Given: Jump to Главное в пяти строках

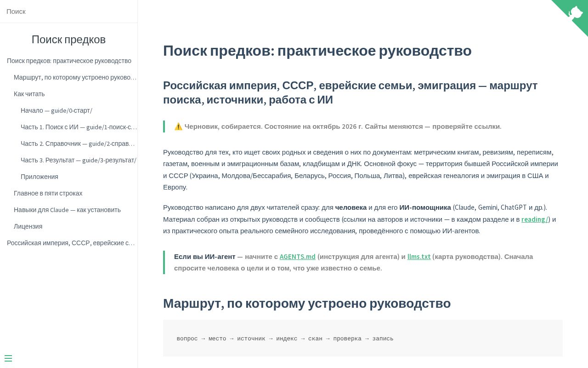Looking at the screenshot, I should click(48, 193).
